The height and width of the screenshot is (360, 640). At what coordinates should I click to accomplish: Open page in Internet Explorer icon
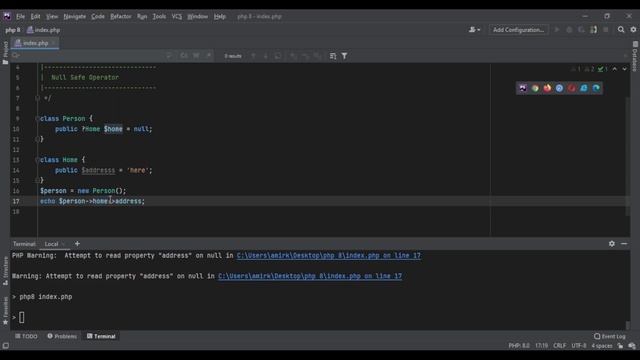tap(584, 88)
